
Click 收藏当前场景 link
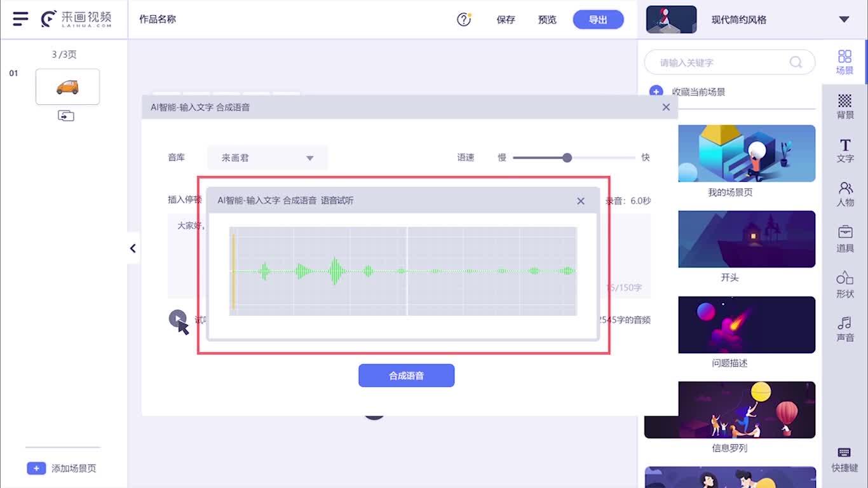point(698,92)
